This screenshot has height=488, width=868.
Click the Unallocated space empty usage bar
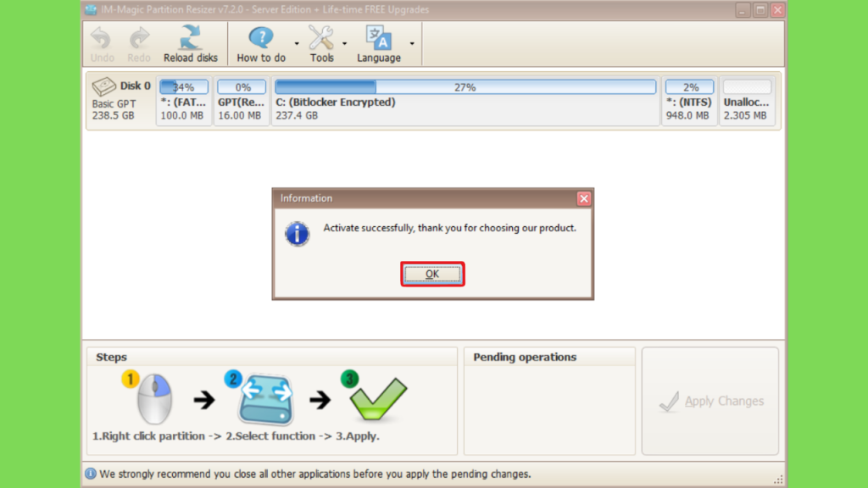click(x=747, y=87)
